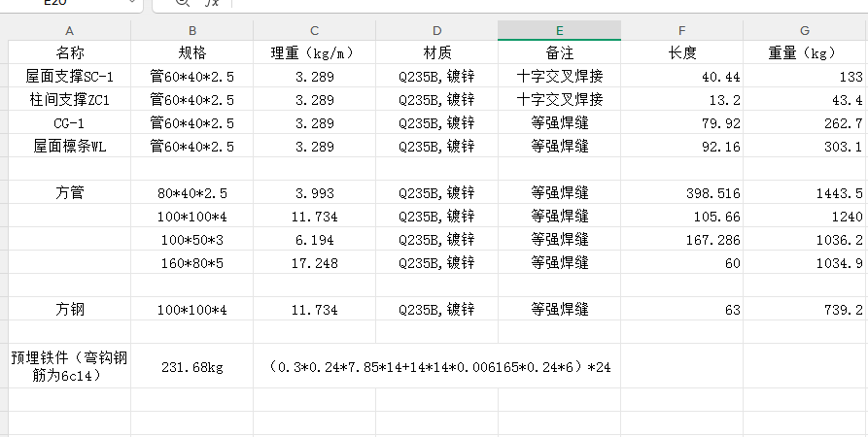Click the 133 weight cell
This screenshot has height=437, width=868.
[x=805, y=76]
